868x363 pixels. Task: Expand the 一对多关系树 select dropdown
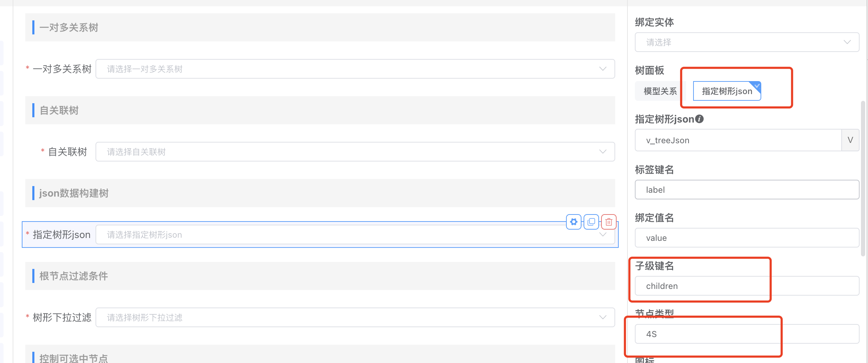coord(355,69)
